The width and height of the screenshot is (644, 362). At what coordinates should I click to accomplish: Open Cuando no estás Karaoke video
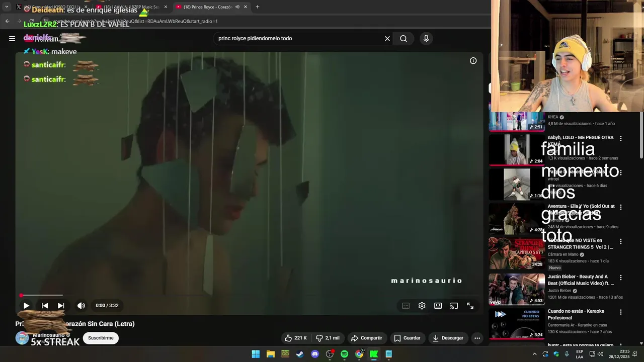576,314
